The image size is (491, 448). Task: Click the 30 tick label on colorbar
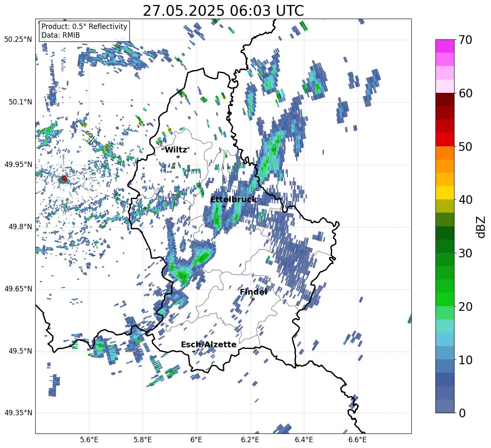point(466,253)
